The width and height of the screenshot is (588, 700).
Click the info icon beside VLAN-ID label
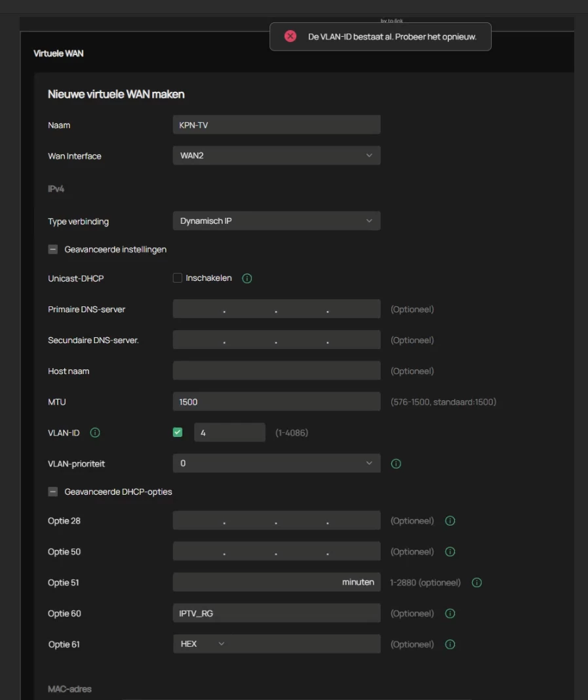(x=95, y=433)
